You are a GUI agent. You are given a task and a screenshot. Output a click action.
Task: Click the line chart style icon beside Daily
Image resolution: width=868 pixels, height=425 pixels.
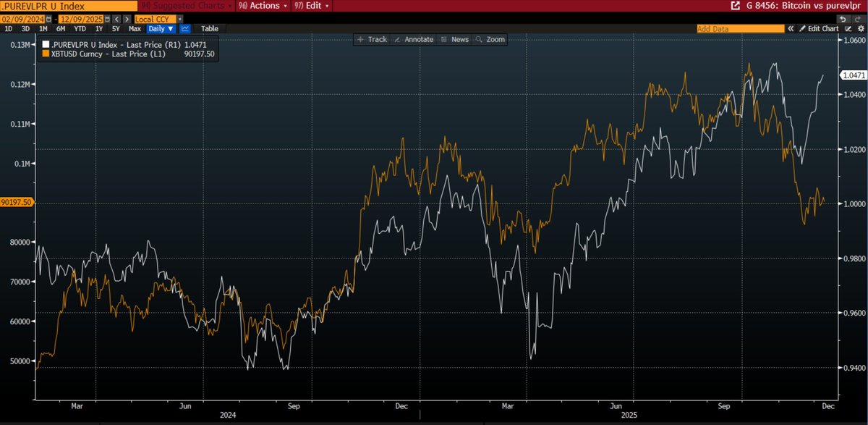185,28
